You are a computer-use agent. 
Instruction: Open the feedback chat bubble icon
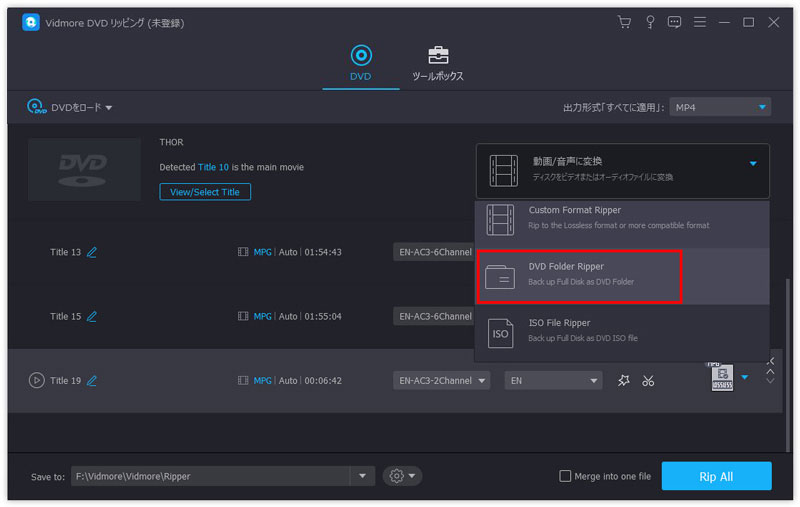tap(674, 22)
